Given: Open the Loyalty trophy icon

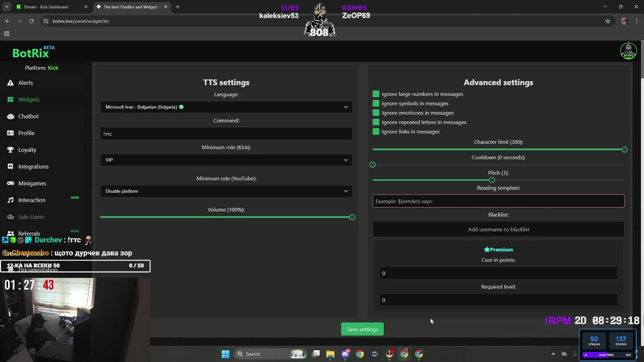Looking at the screenshot, I should pyautogui.click(x=10, y=150).
